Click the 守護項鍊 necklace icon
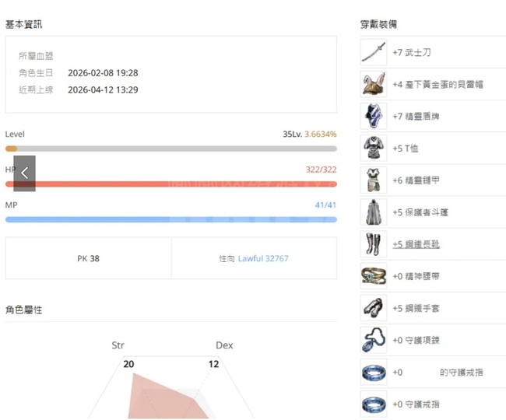Viewport: 506px width, 420px height. point(374,340)
